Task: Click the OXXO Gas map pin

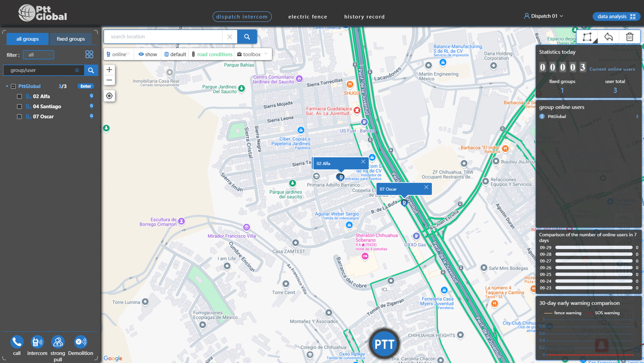Action: click(416, 236)
